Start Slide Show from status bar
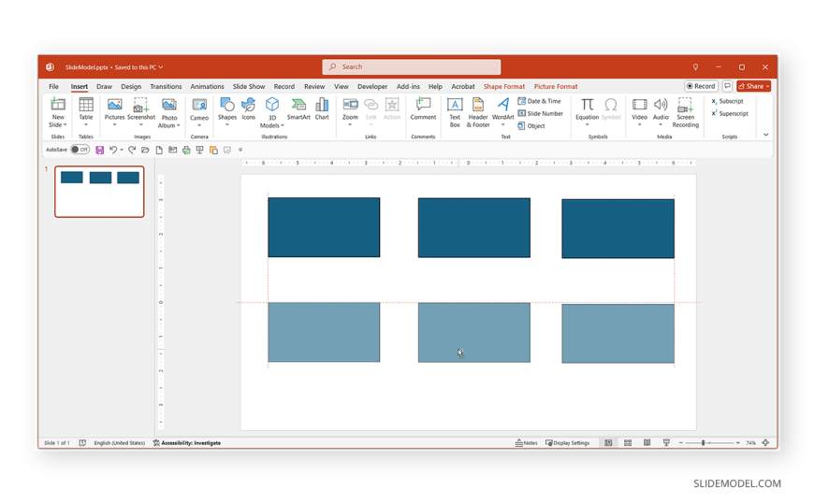This screenshot has height=504, width=814. [666, 442]
